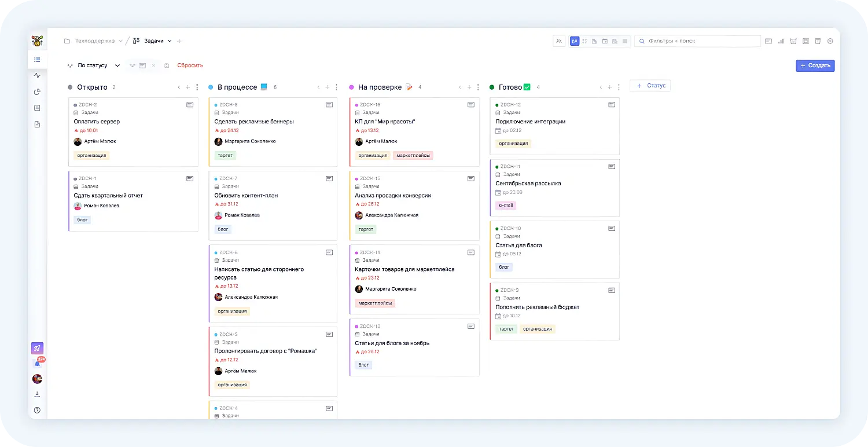The height and width of the screenshot is (447, 868).
Task: Click the purple rocket icon
Action: point(37,348)
